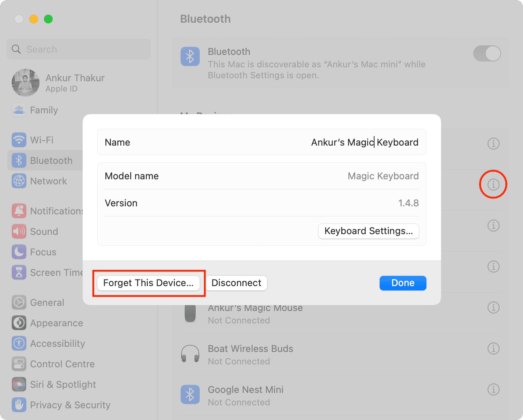The width and height of the screenshot is (523, 420).
Task: Toggle the Bluetooth switch
Action: pos(487,53)
